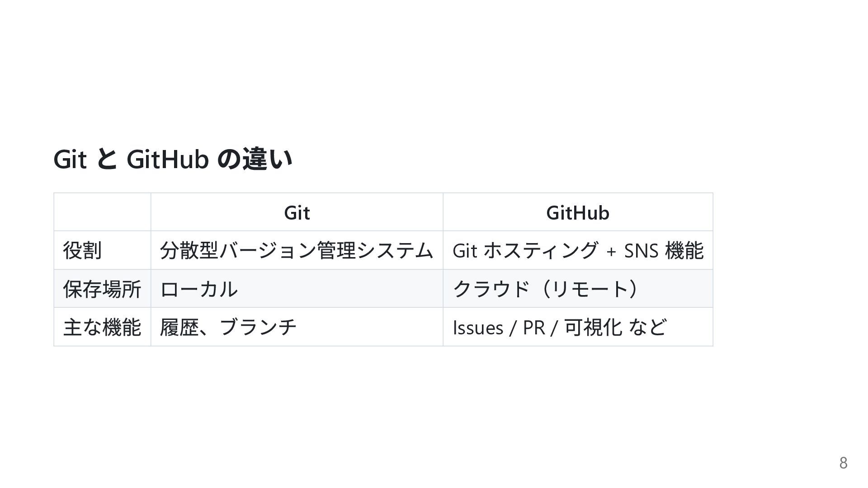The image size is (868, 488).
Task: Select the "ローカル" table cell
Action: coord(198,289)
